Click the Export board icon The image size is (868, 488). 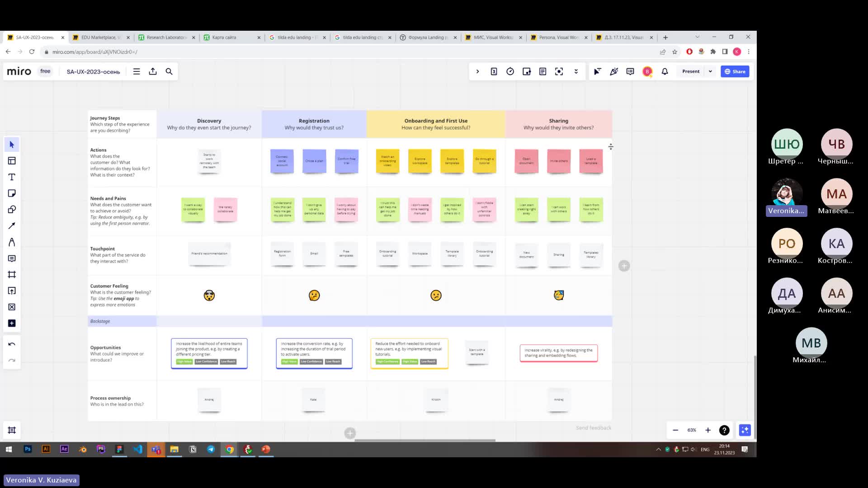click(153, 71)
